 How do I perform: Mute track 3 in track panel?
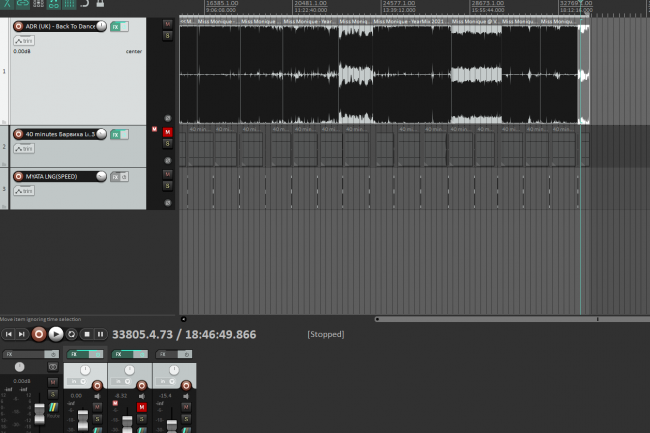point(167,174)
